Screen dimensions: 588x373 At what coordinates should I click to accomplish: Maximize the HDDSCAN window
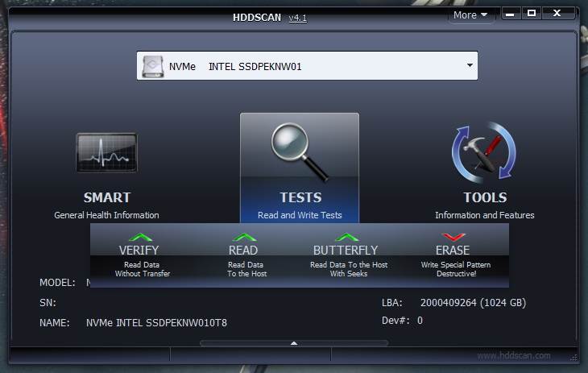click(532, 14)
